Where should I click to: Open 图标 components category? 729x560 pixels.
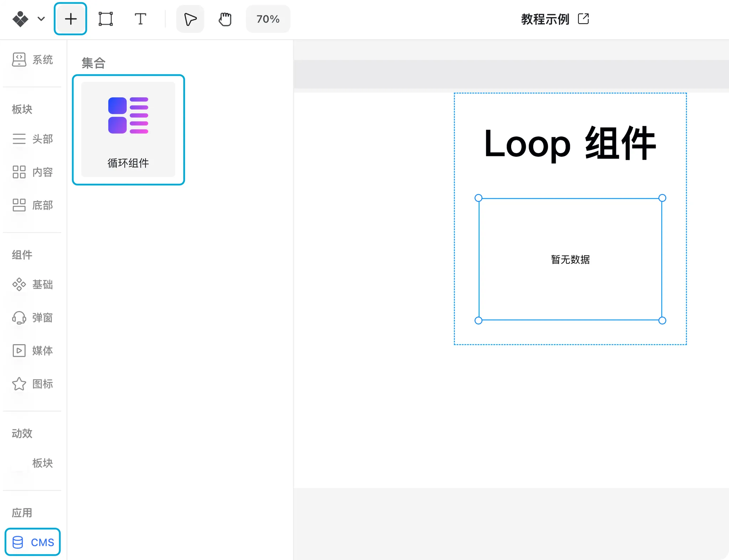click(33, 384)
